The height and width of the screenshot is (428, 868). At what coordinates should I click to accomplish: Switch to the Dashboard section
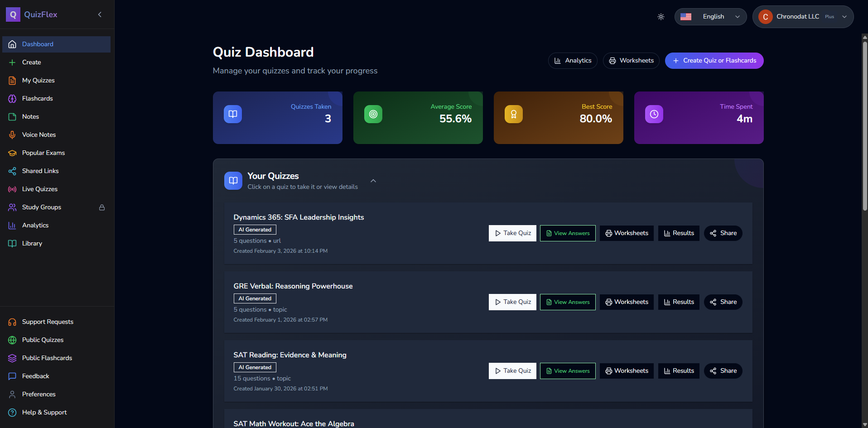(x=37, y=44)
